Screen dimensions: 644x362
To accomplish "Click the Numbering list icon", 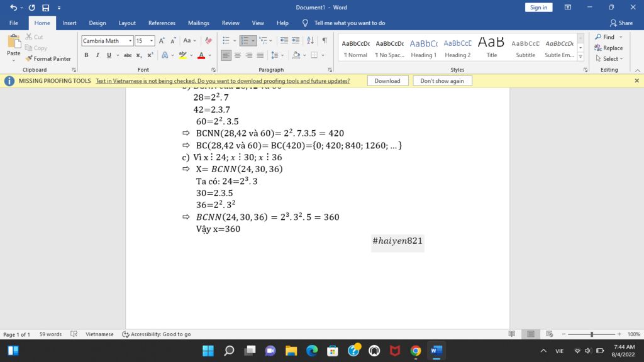I will coord(245,40).
